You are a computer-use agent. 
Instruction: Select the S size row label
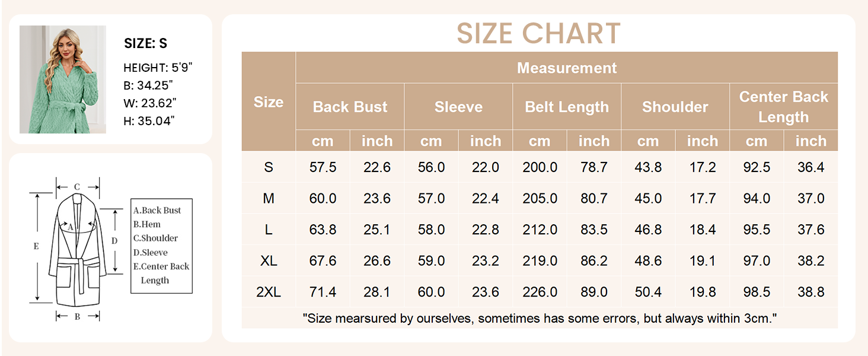pos(269,167)
